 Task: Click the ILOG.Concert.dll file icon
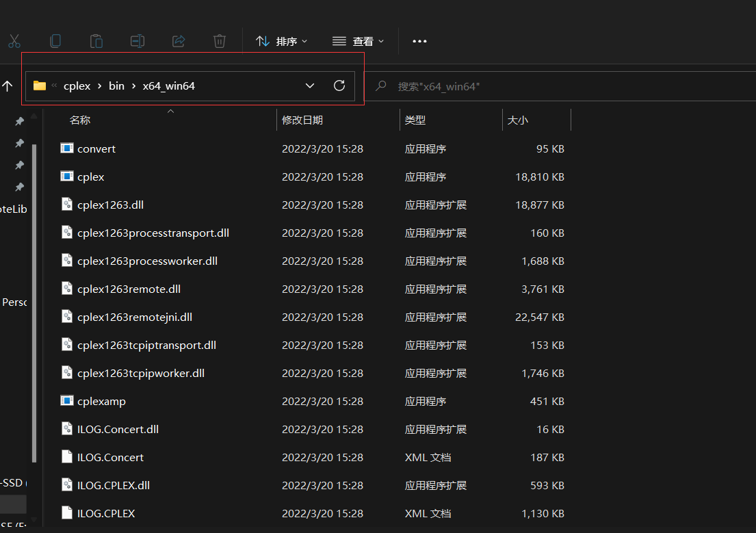tap(67, 428)
